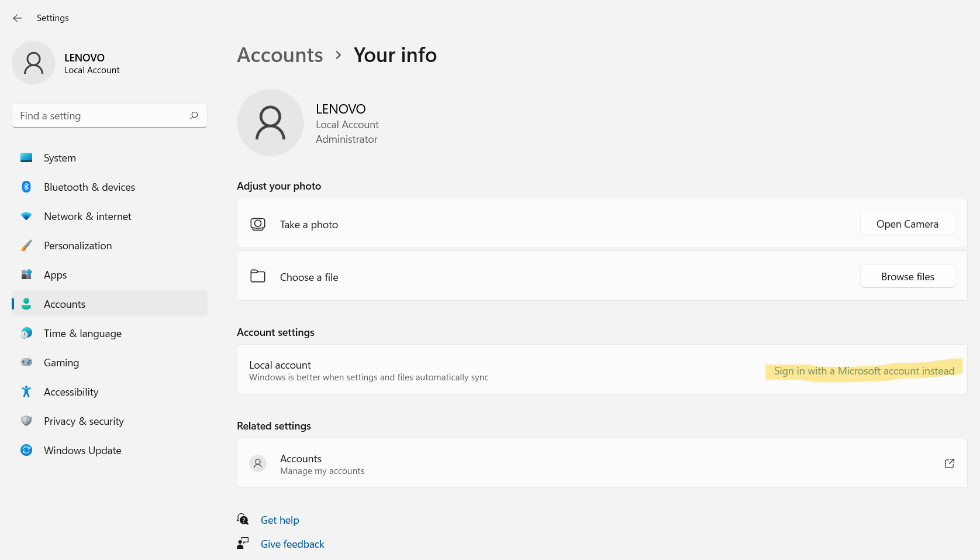Open Apps settings section
Screen dimensions: 980x560
(x=55, y=275)
